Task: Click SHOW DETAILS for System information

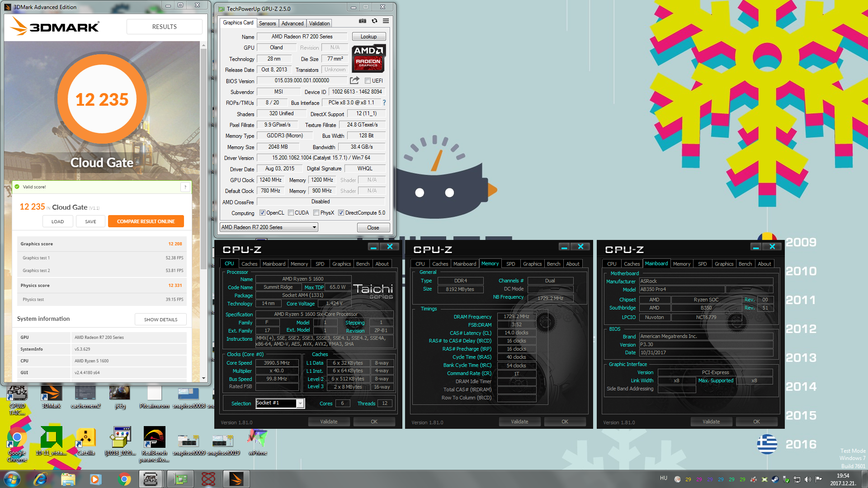Action: [160, 319]
